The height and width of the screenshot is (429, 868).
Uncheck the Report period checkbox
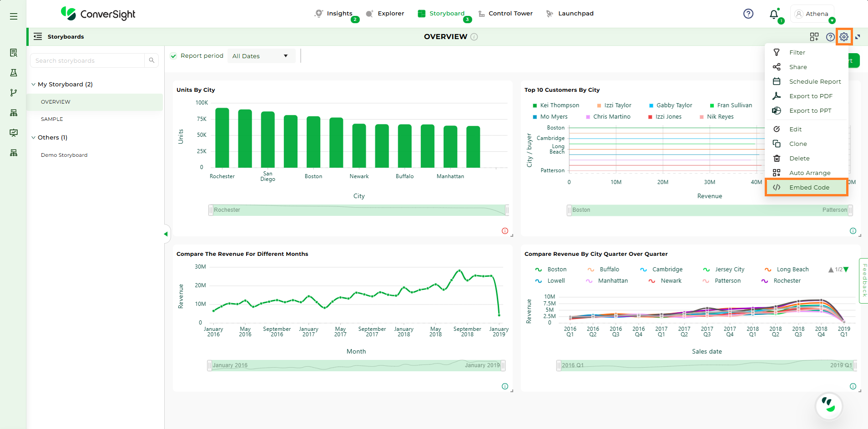(173, 56)
